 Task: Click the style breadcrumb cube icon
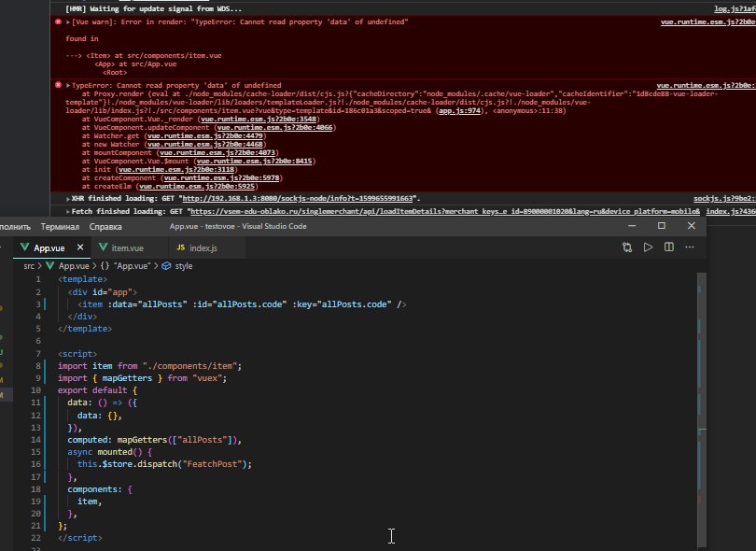166,266
